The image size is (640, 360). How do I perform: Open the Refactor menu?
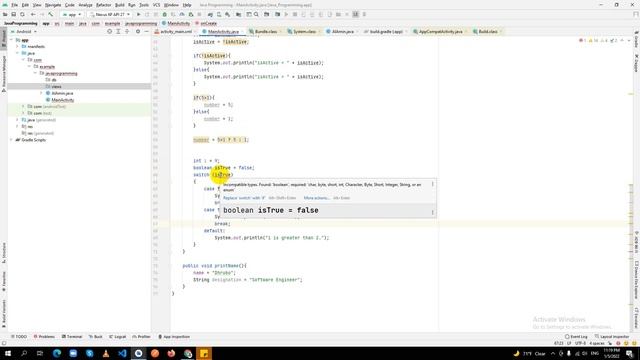click(x=103, y=5)
